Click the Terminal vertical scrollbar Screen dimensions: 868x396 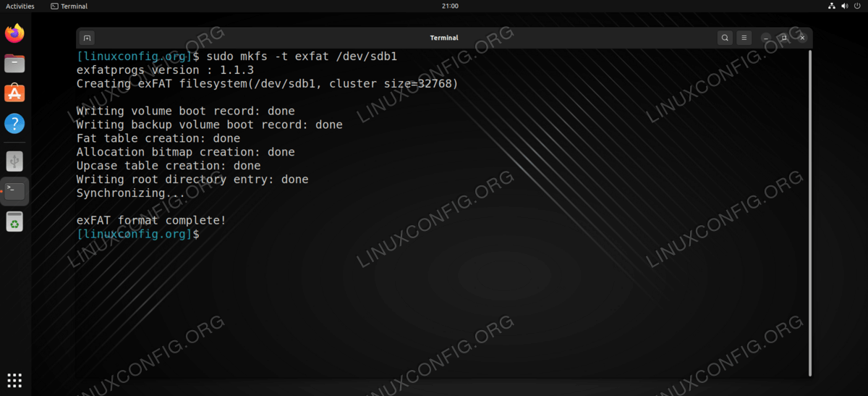tap(810, 213)
